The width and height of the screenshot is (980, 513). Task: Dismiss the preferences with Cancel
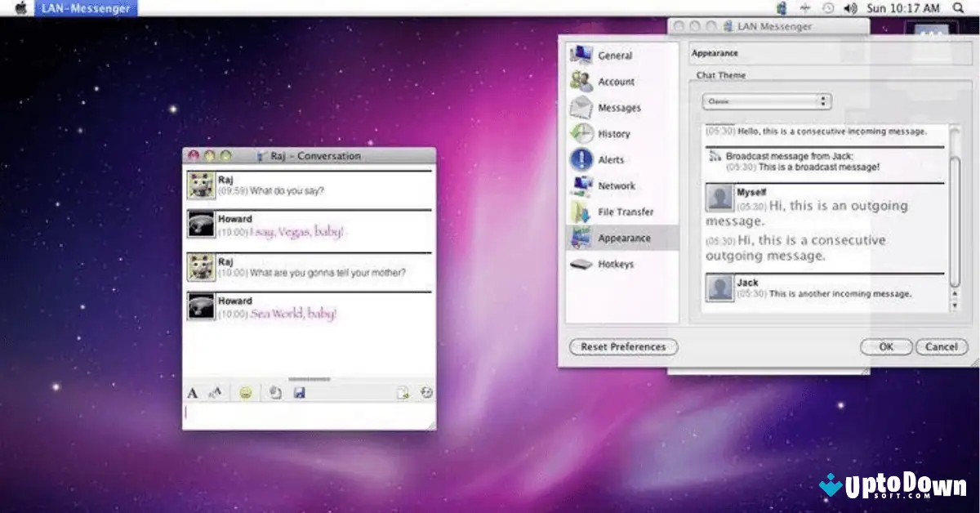tap(941, 346)
